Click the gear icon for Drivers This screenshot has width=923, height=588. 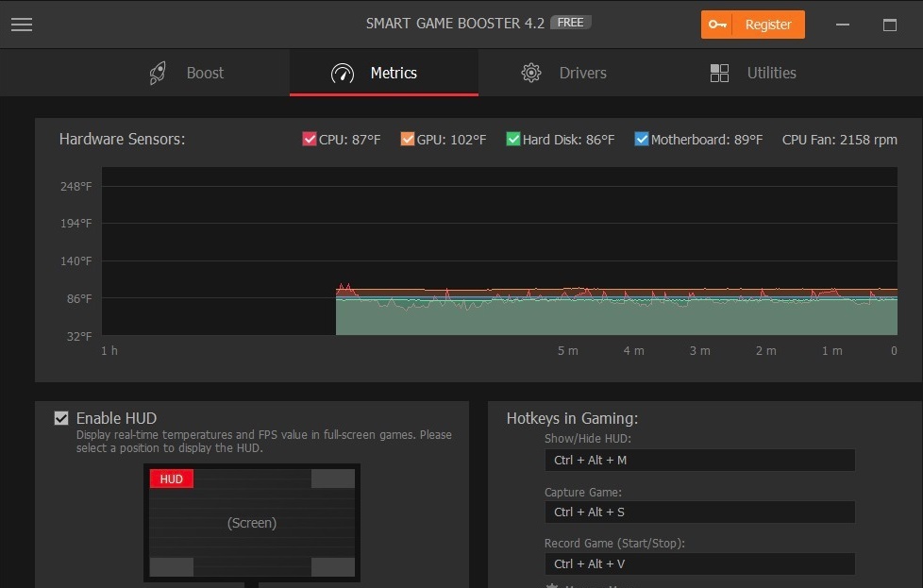(531, 74)
